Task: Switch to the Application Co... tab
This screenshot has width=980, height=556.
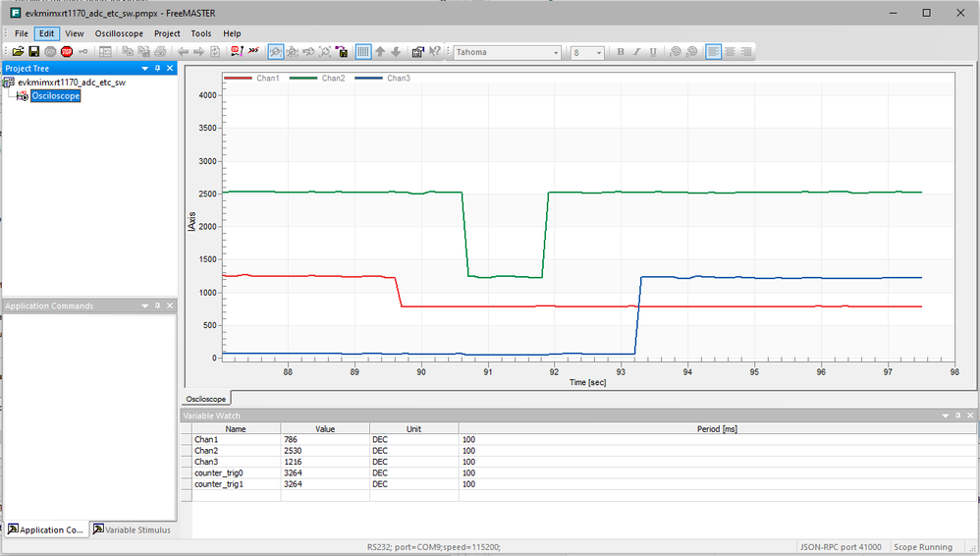Action: [45, 529]
